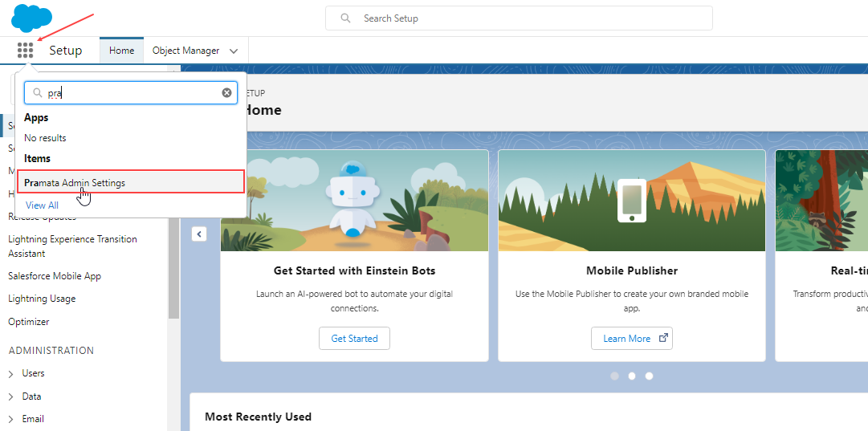Open Lightning Usage in sidebar

[x=42, y=299]
